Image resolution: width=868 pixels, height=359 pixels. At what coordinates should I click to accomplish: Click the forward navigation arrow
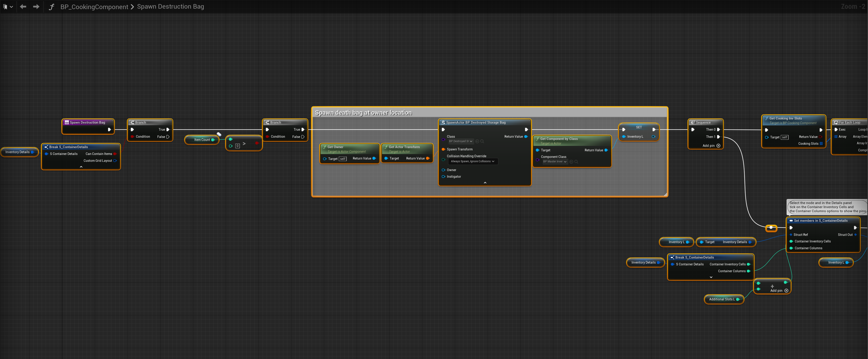click(36, 7)
